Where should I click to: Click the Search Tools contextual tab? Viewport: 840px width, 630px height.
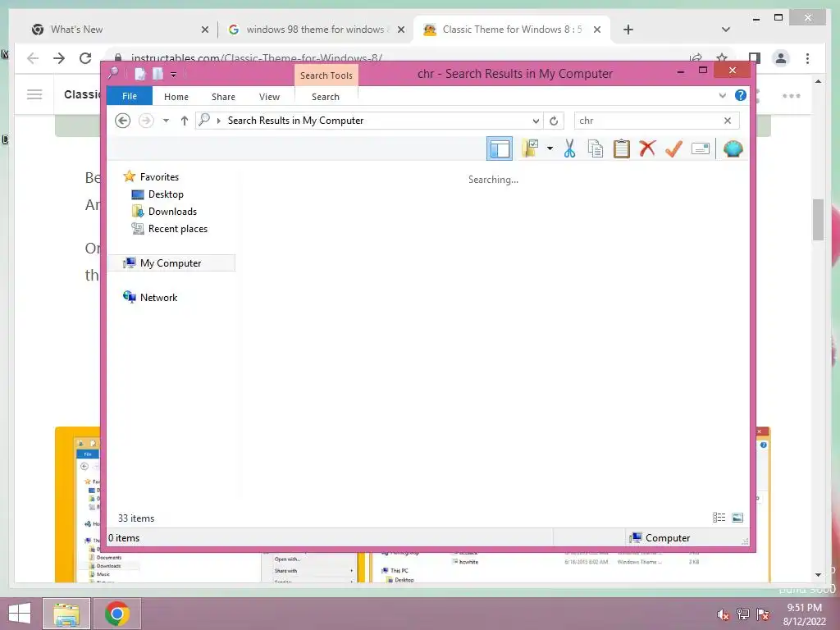(x=326, y=75)
